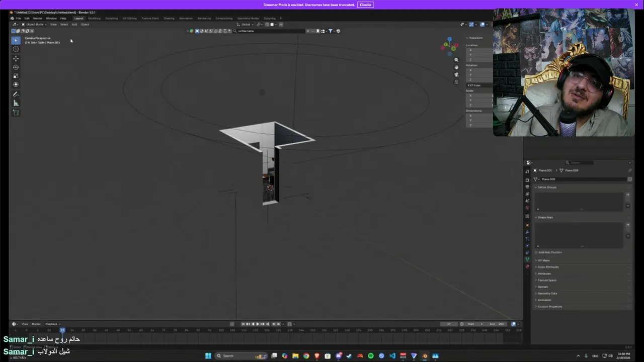Select the Annotate tool

click(16, 94)
